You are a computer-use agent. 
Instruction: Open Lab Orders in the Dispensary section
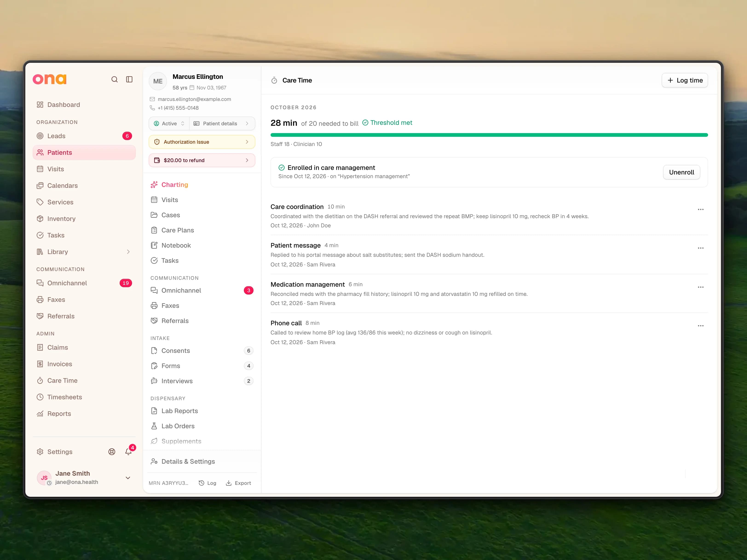pos(202,426)
